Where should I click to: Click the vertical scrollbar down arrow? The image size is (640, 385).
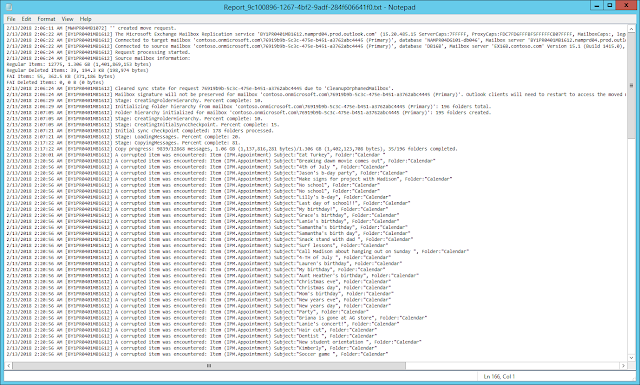tap(631, 358)
